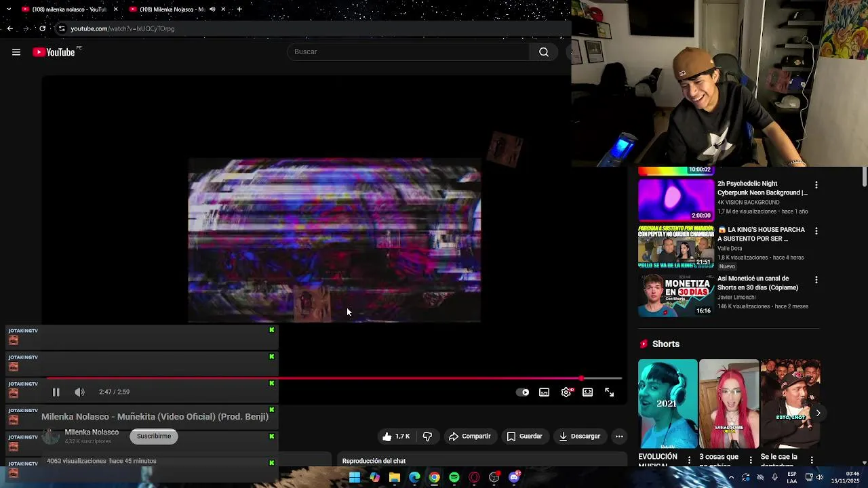Launch Microsoft Edge from the taskbar
This screenshot has width=868, height=488.
pyautogui.click(x=414, y=478)
